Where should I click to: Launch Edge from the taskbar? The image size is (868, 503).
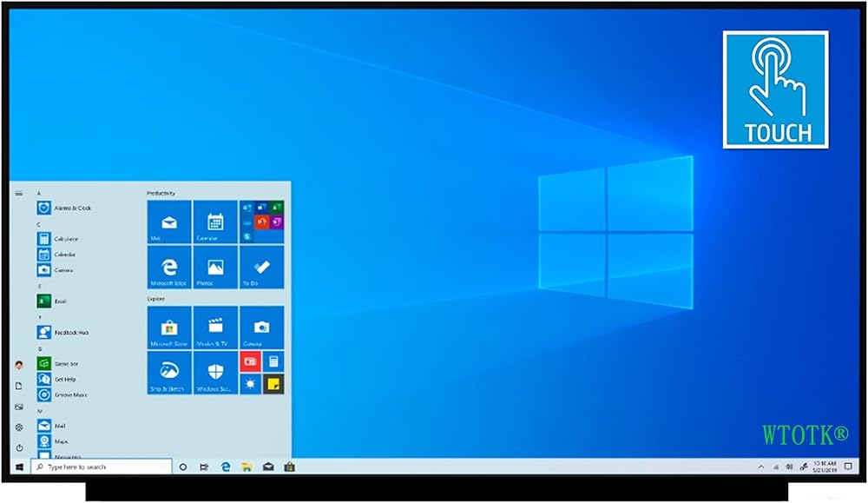click(226, 467)
